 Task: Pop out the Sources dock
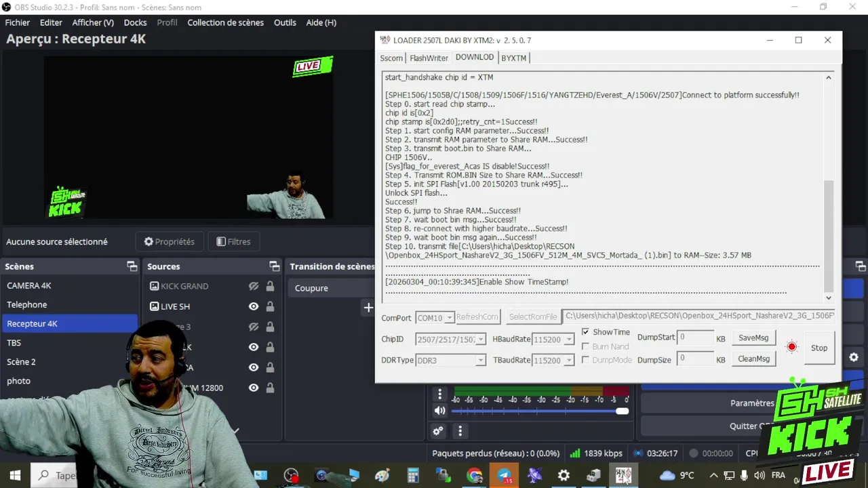(x=274, y=266)
